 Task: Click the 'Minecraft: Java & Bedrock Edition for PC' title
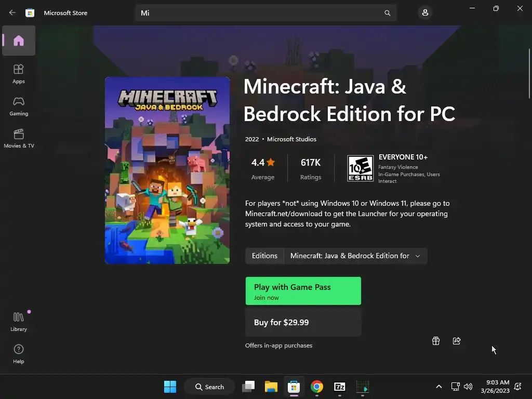click(x=349, y=100)
